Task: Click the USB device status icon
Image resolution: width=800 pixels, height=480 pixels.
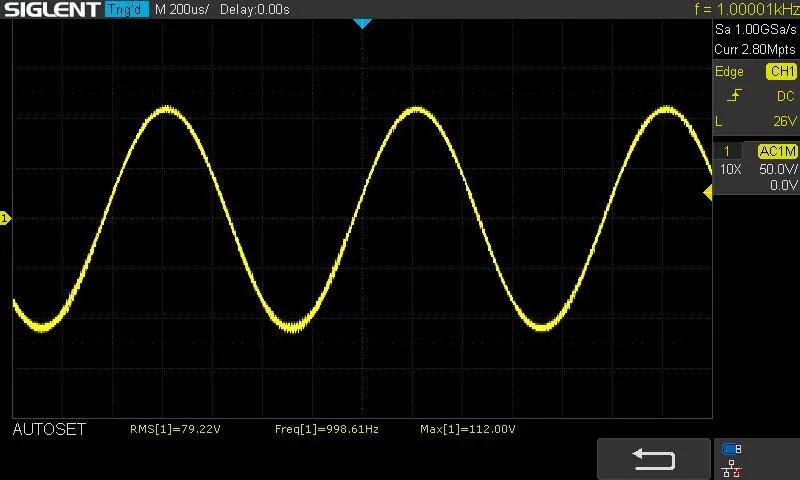Action: pyautogui.click(x=732, y=449)
